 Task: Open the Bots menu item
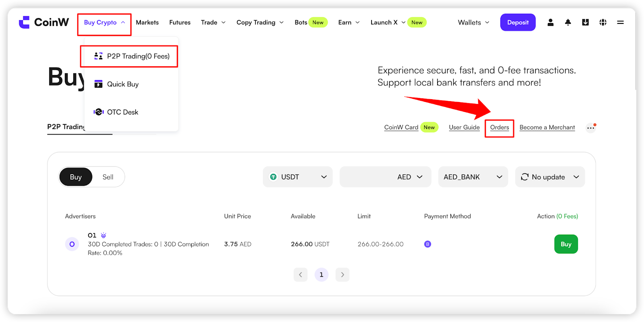pos(301,23)
